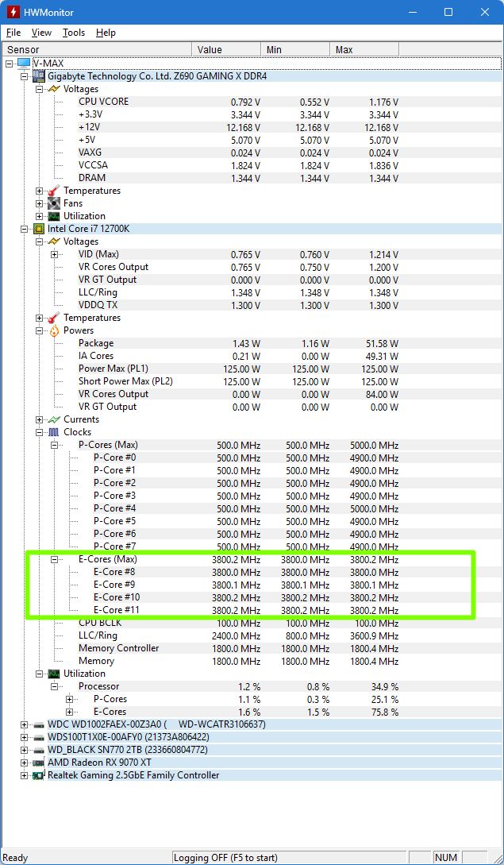The height and width of the screenshot is (865, 504).
Task: Click the Intel Core i7 12700K CPU icon
Action: point(39,229)
